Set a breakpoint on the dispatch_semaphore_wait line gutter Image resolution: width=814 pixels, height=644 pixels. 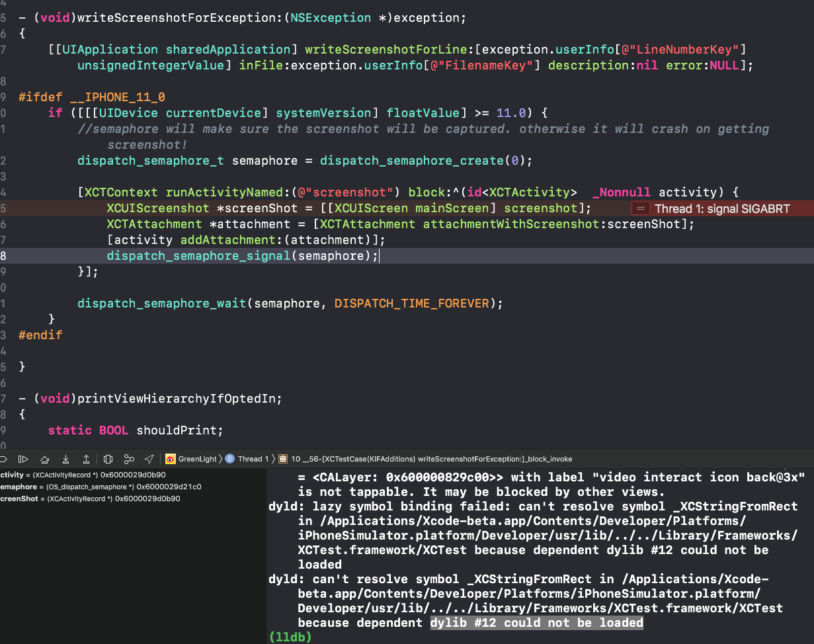click(5, 303)
